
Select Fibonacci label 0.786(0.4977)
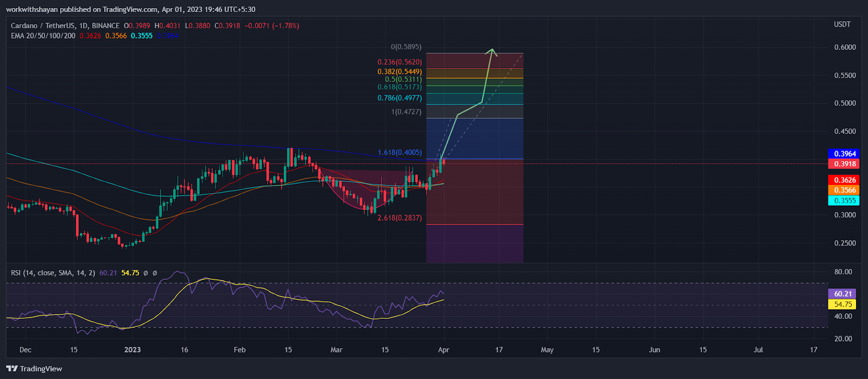click(x=399, y=98)
